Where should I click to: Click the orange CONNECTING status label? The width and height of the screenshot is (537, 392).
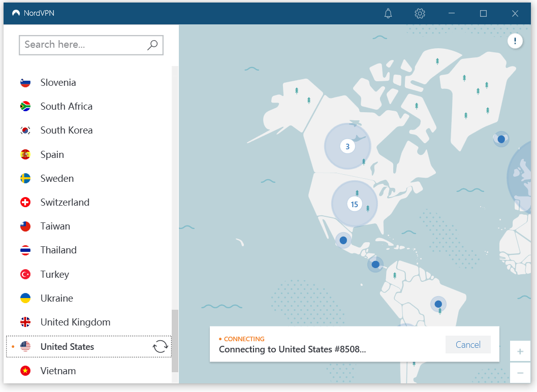[x=244, y=339]
